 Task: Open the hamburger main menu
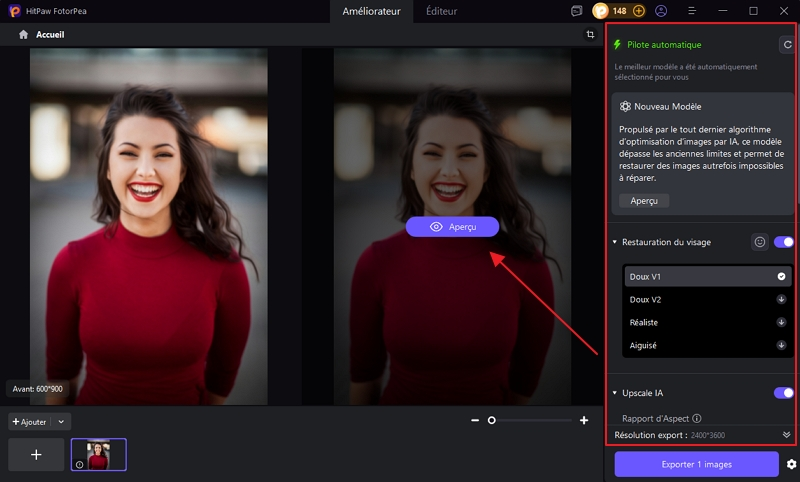(693, 11)
